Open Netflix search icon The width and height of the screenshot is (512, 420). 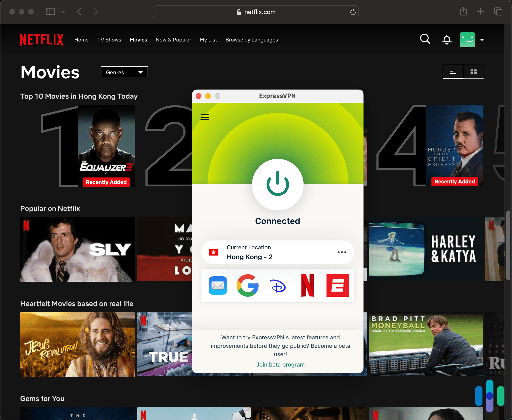click(425, 39)
